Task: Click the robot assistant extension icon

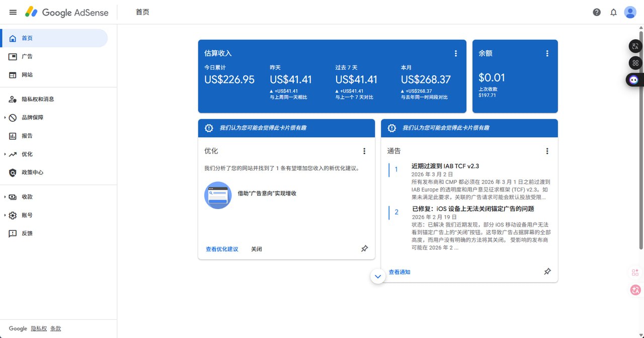Action: coord(634,80)
